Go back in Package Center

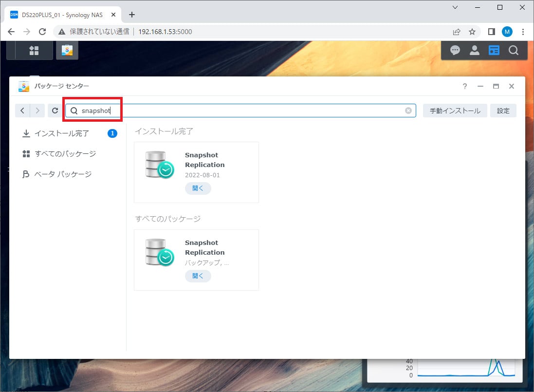[x=22, y=111]
